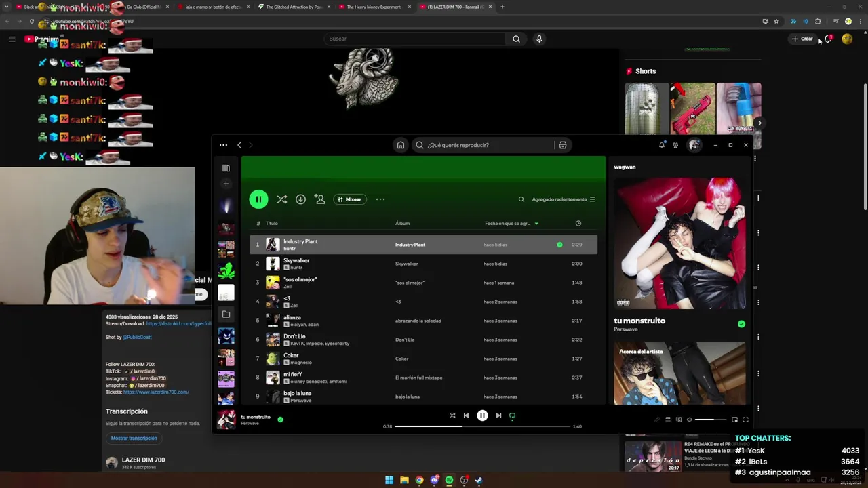Skip to the previous track
The width and height of the screenshot is (868, 488).
466,415
